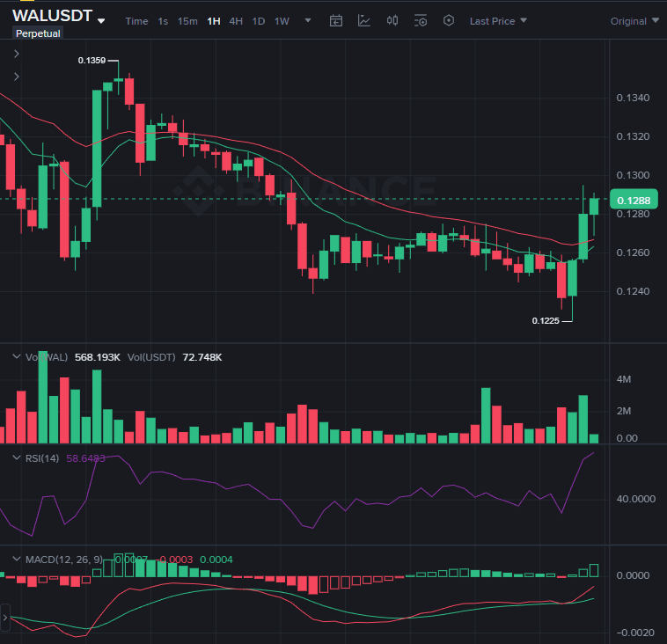
Task: Collapse the MACD(12, 26, 9) panel
Action: [x=16, y=559]
